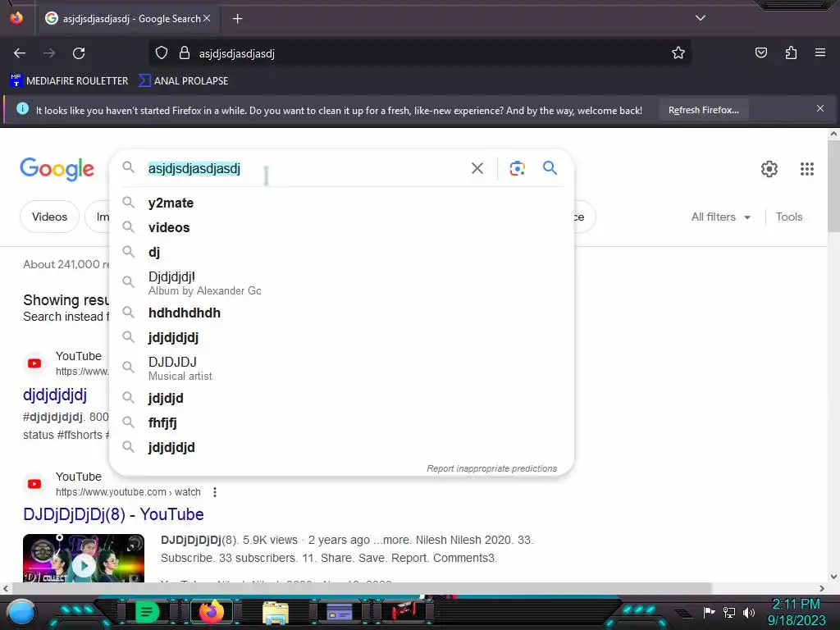Choose the hdhdhdhdh suggestion
The height and width of the screenshot is (630, 840).
342,313
